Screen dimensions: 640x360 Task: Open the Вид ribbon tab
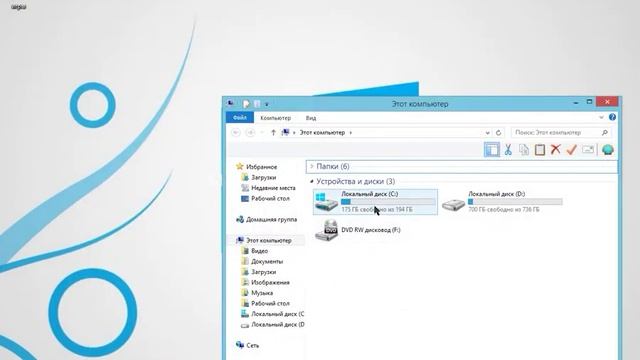tap(311, 118)
